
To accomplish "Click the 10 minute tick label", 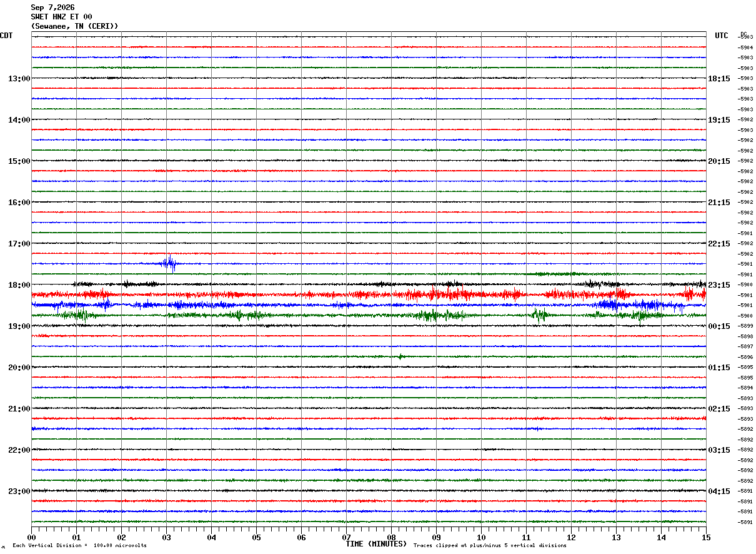I will 481,537.
